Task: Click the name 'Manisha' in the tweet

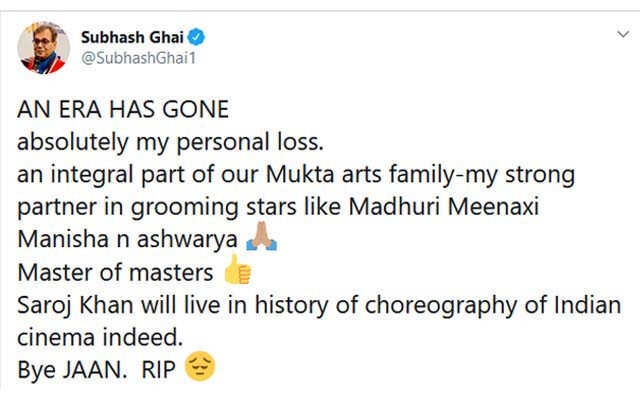Action: 63,239
